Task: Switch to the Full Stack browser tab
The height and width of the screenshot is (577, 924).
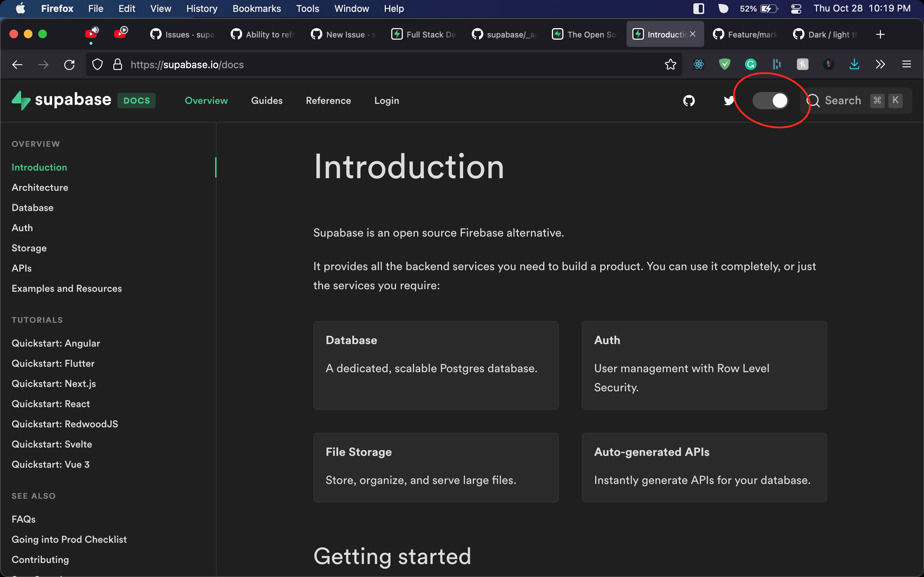Action: click(x=424, y=34)
